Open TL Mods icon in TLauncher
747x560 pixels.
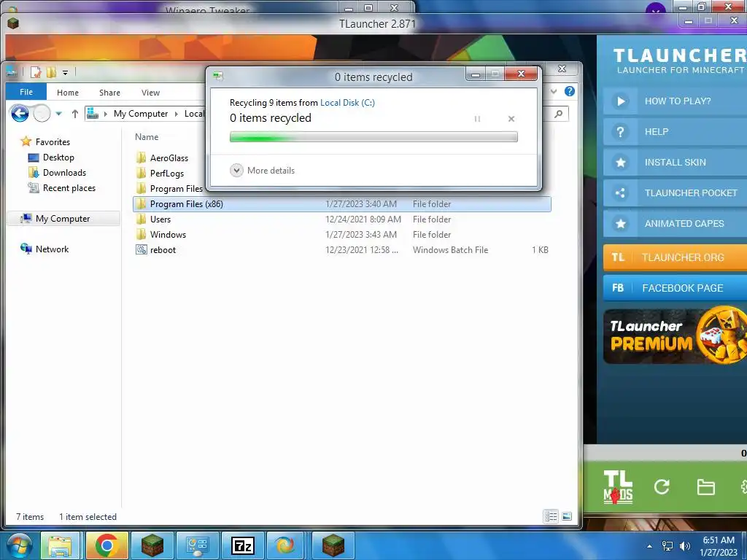click(x=618, y=486)
